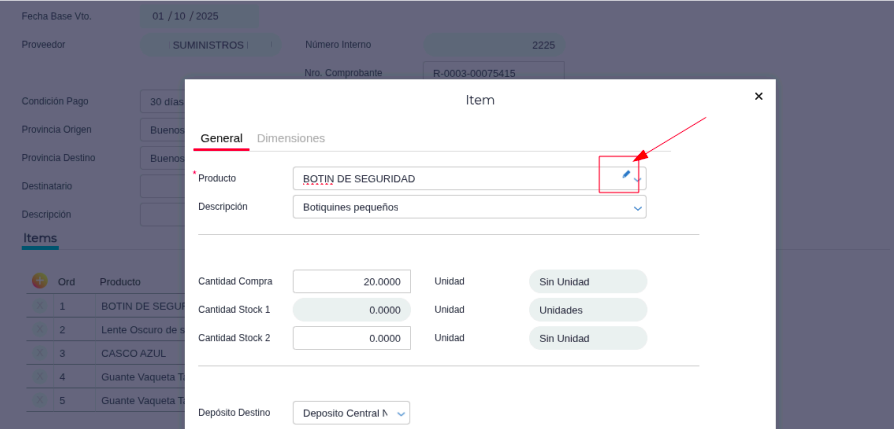Viewport: 894px width, 429px height.
Task: Click the pencil edit icon in Producto field
Action: pos(626,174)
